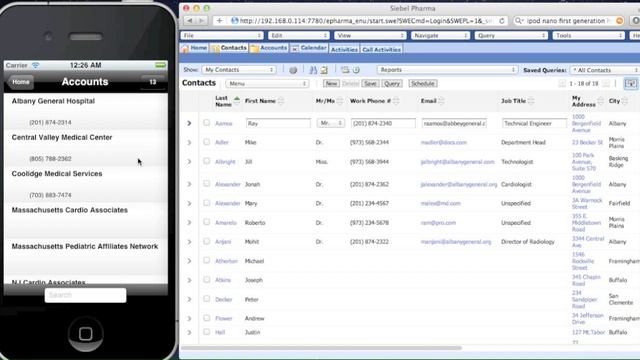The image size is (640, 360).
Task: Click the globe icon in Show toolbar
Action: click(x=293, y=70)
